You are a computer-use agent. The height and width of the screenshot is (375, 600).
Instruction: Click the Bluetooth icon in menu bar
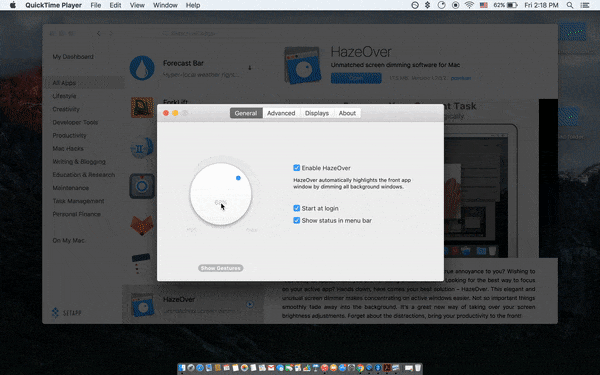click(x=428, y=5)
